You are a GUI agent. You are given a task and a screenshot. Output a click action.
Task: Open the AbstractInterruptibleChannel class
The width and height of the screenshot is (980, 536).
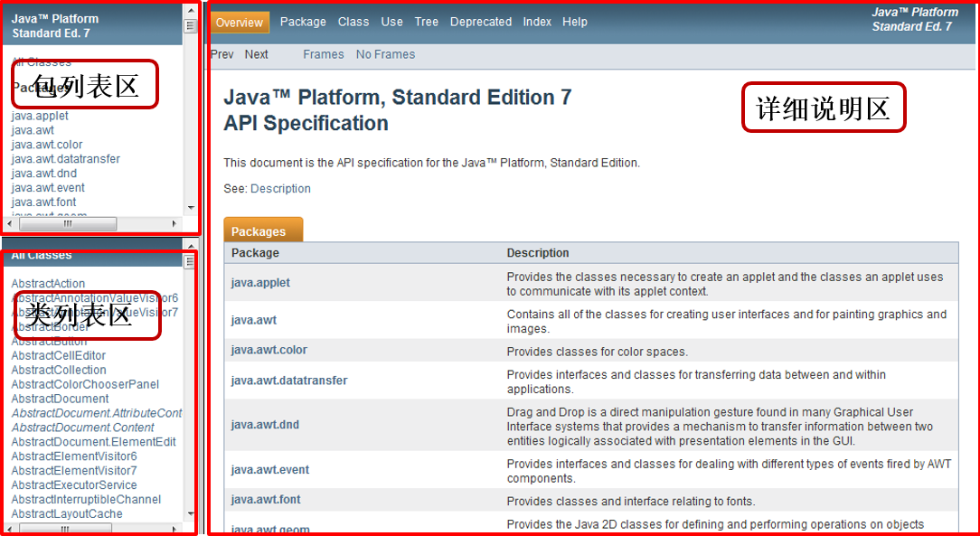pos(86,499)
